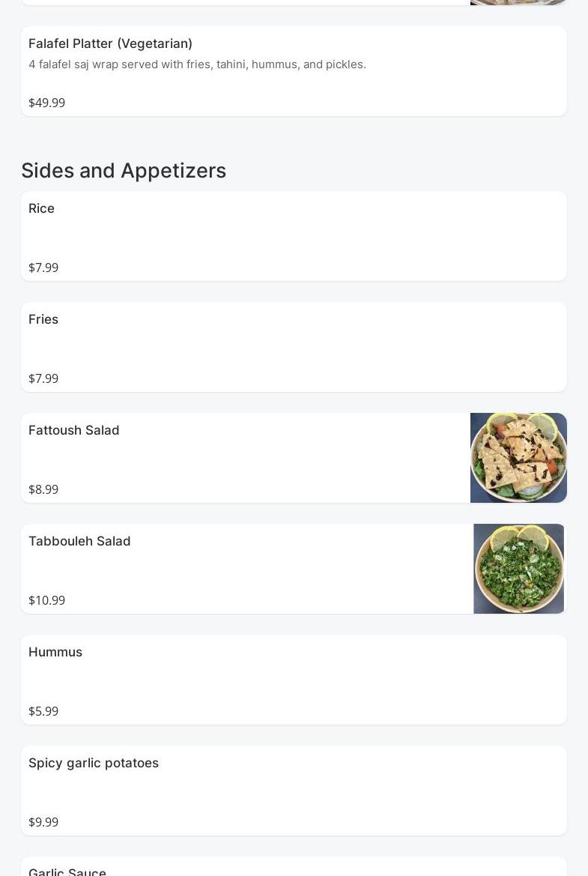
Task: Select the Hummus menu item
Action: point(55,652)
